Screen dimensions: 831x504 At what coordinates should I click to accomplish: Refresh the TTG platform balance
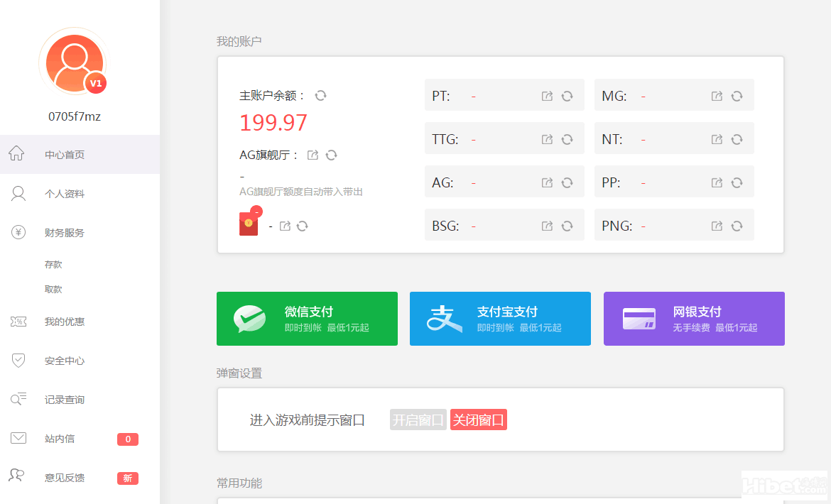(567, 139)
